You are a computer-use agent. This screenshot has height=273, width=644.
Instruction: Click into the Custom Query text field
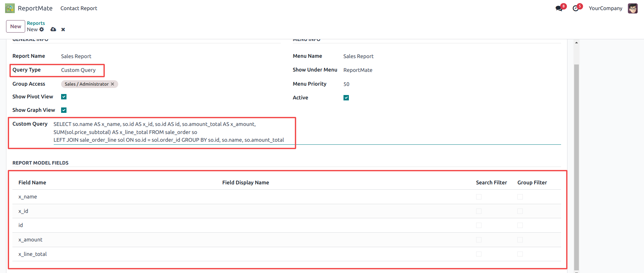(x=169, y=132)
